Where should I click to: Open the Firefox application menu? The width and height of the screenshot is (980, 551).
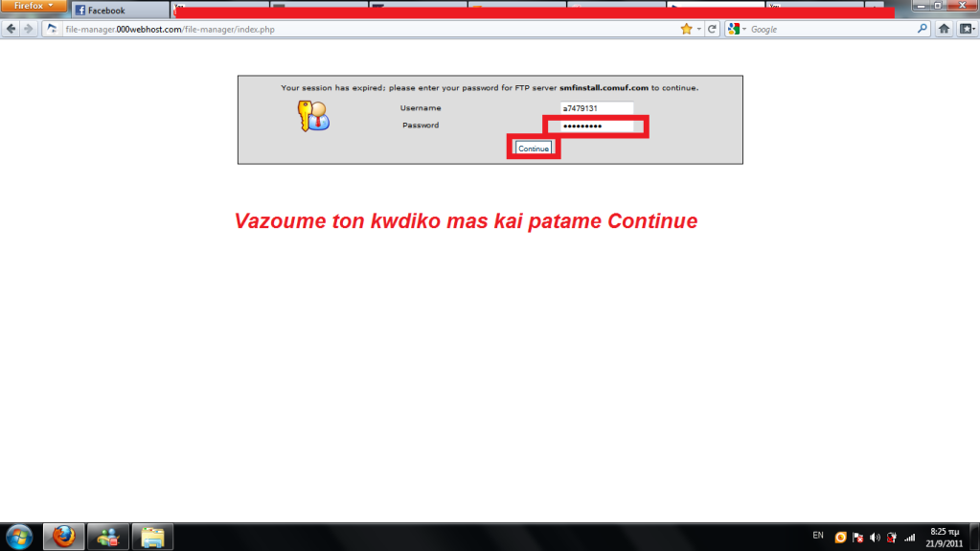34,7
